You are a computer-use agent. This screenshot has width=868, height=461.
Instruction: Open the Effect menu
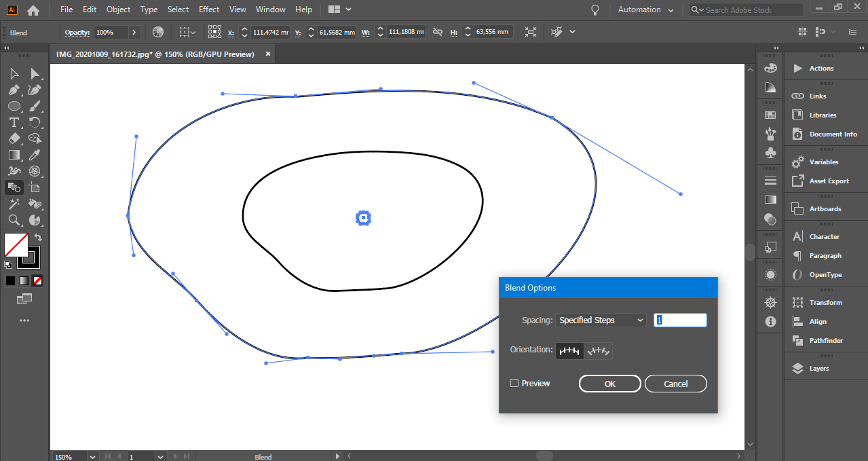(209, 10)
